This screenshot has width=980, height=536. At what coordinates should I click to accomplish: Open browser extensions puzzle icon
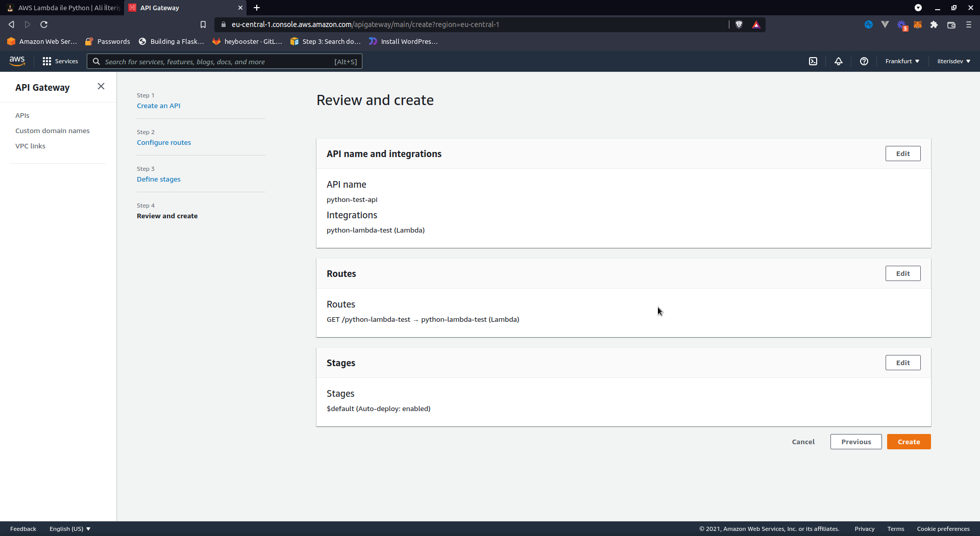934,24
